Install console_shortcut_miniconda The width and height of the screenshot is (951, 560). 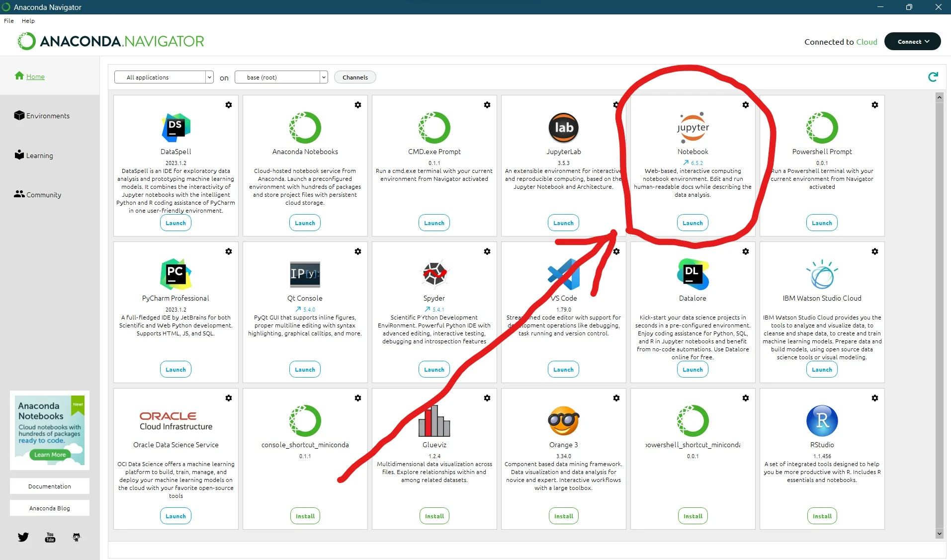click(x=305, y=516)
